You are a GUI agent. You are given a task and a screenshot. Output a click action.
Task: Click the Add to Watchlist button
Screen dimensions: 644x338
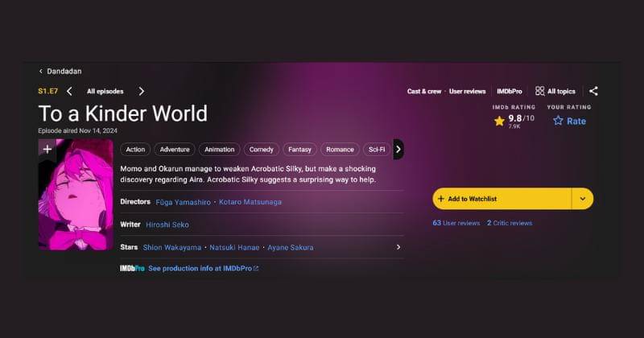(502, 199)
